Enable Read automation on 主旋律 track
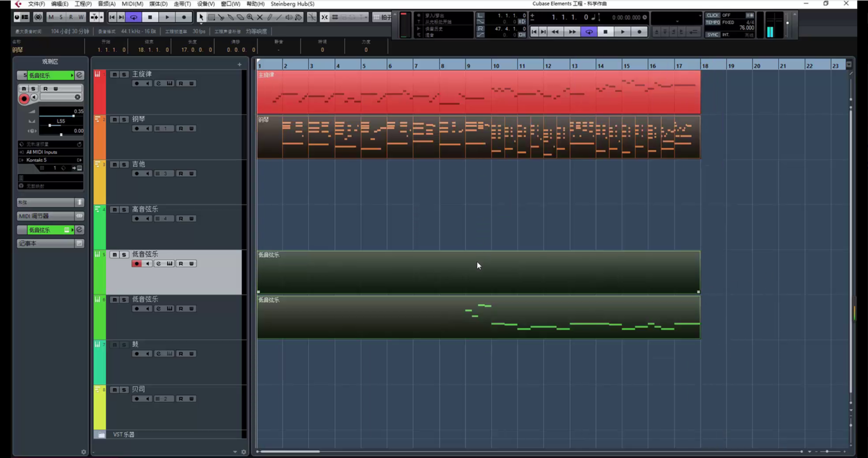The height and width of the screenshot is (458, 868). (x=181, y=84)
